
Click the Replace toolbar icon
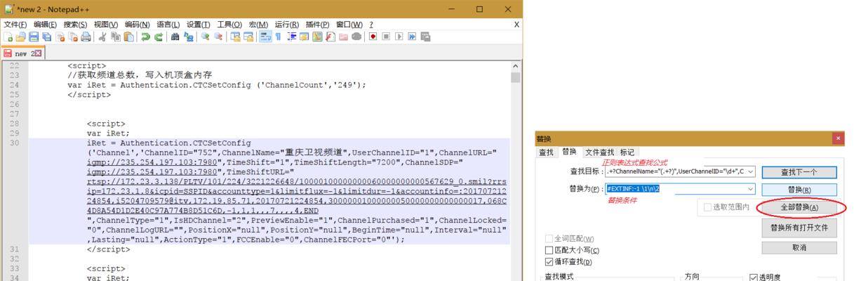click(x=189, y=37)
